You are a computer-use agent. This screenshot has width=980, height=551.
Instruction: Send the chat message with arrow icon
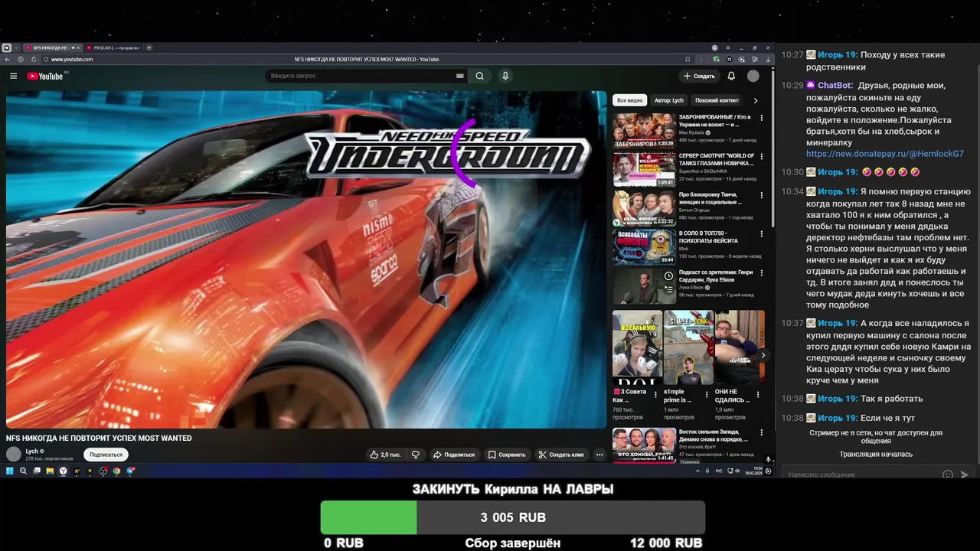point(964,474)
